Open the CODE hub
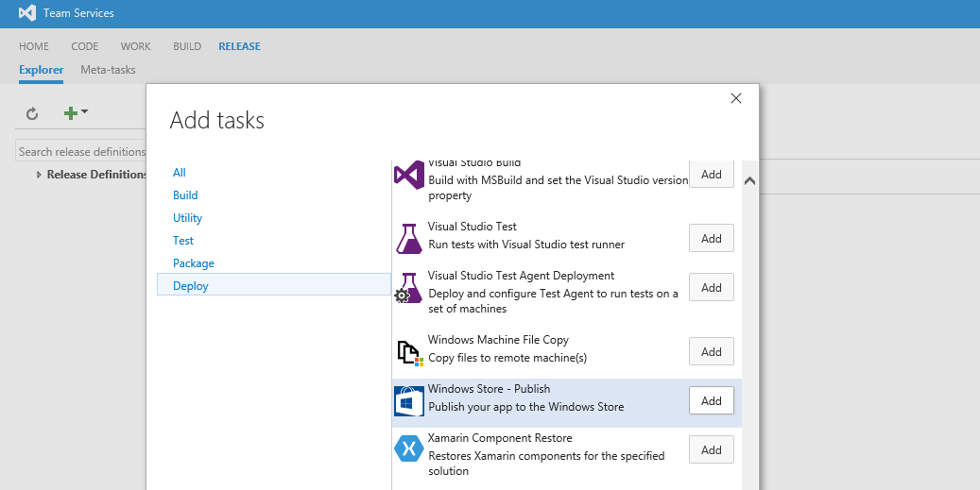Image resolution: width=980 pixels, height=490 pixels. [x=84, y=46]
